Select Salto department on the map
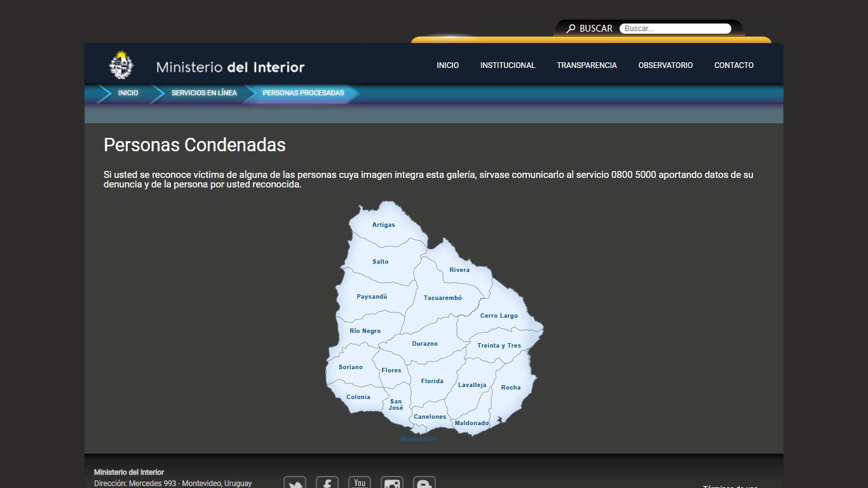This screenshot has height=488, width=868. [381, 262]
